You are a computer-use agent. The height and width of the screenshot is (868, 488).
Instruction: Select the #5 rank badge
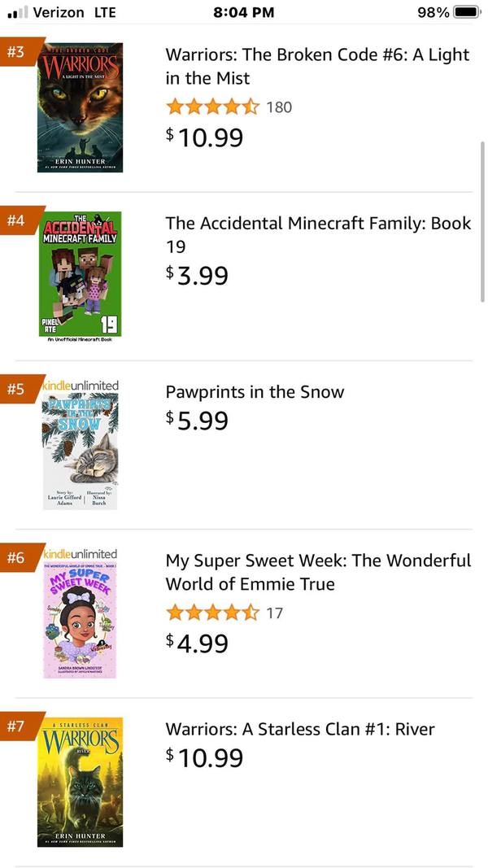[x=16, y=388]
